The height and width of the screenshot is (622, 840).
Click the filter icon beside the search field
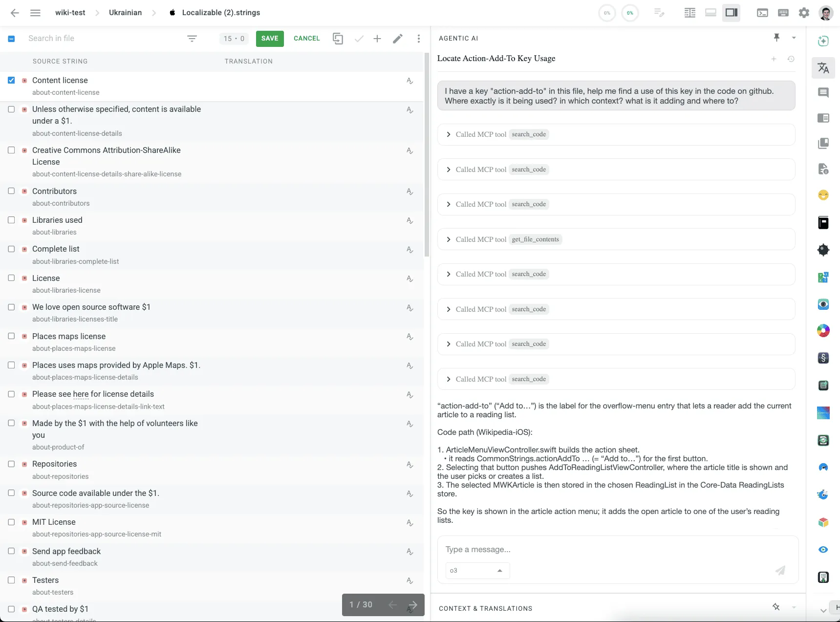[x=192, y=39]
